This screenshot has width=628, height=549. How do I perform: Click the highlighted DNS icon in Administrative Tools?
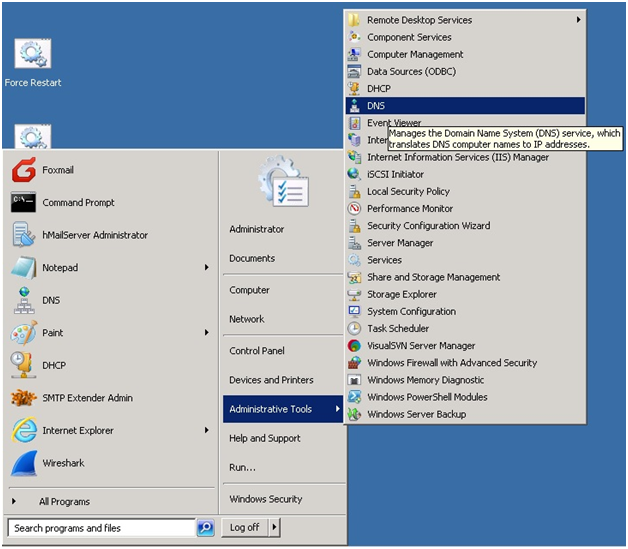tap(354, 106)
